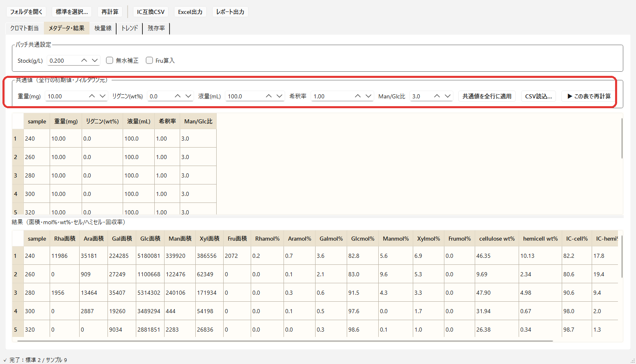The image size is (636, 364).
Task: Click the Excel出力 button
Action: [190, 12]
